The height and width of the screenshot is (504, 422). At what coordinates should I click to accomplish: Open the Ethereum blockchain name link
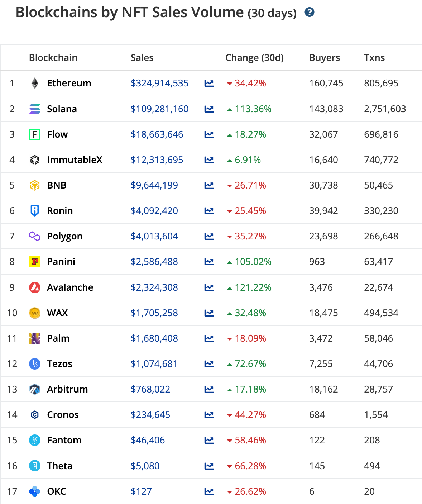(69, 83)
